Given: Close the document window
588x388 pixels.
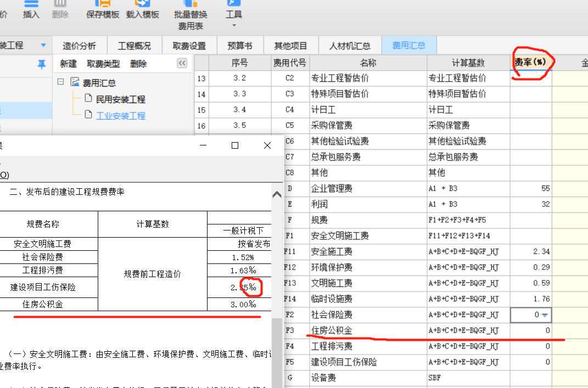Looking at the screenshot, I should [267, 145].
